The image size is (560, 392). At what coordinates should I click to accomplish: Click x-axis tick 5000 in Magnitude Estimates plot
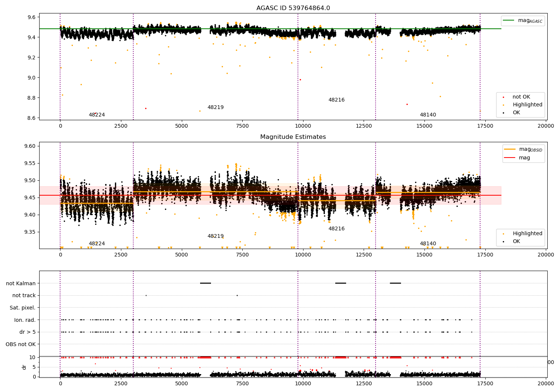click(181, 255)
